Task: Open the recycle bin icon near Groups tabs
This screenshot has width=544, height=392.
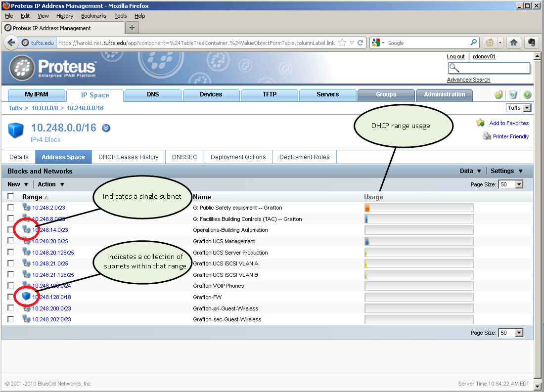Action: 513,95
